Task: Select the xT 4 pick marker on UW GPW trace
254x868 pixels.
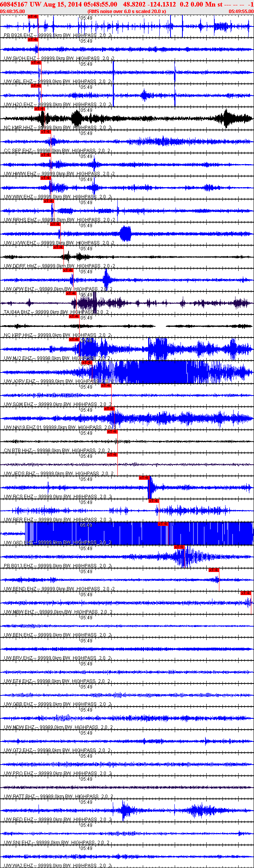Action: [68, 270]
